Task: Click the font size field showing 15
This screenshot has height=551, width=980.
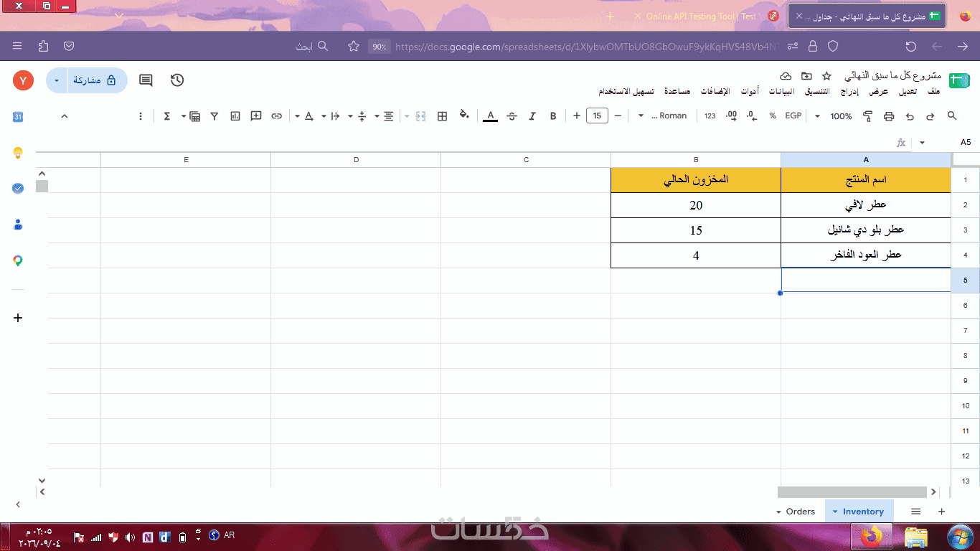Action: (597, 116)
